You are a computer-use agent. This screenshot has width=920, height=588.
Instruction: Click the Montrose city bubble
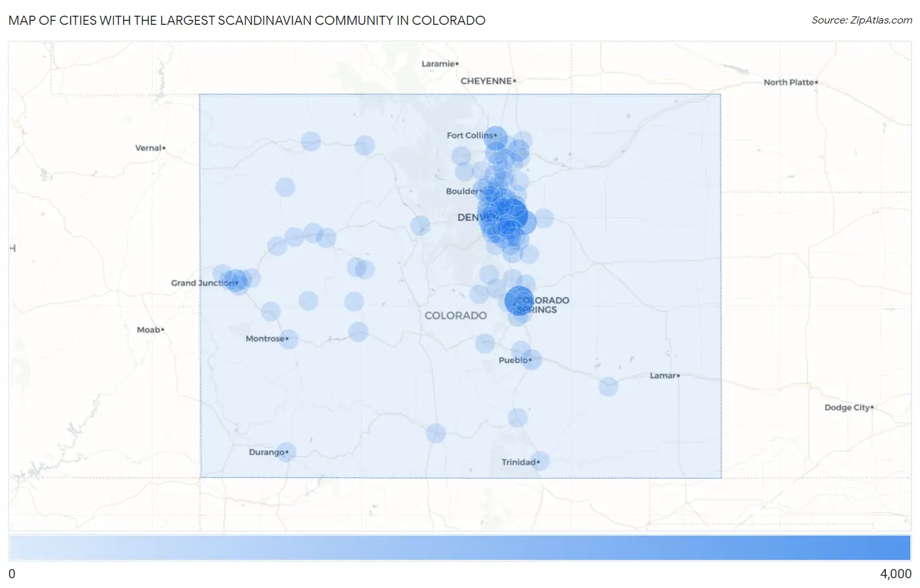tap(288, 339)
